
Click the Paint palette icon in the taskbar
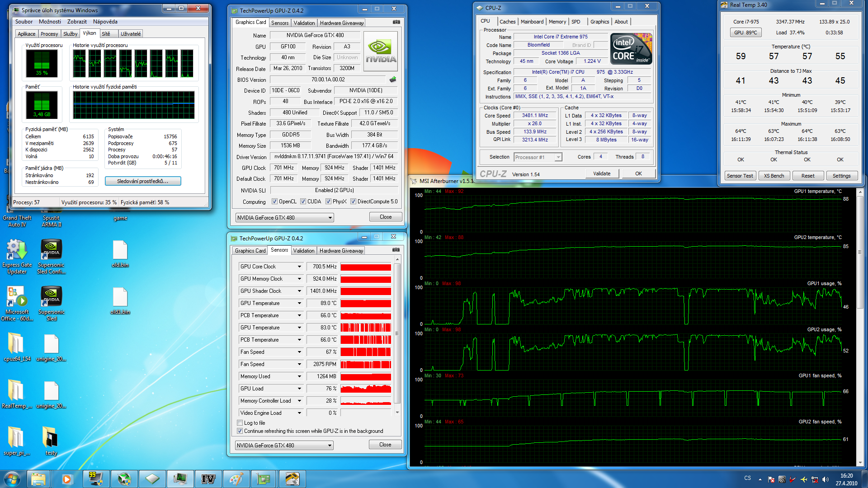[236, 479]
